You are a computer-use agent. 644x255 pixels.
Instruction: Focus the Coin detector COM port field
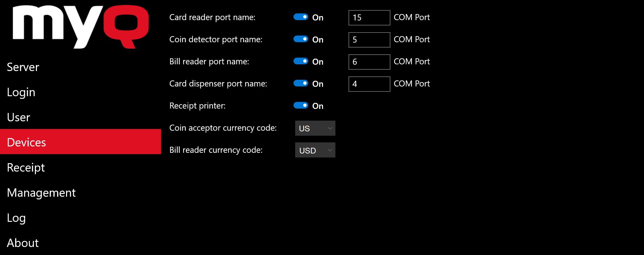point(369,40)
